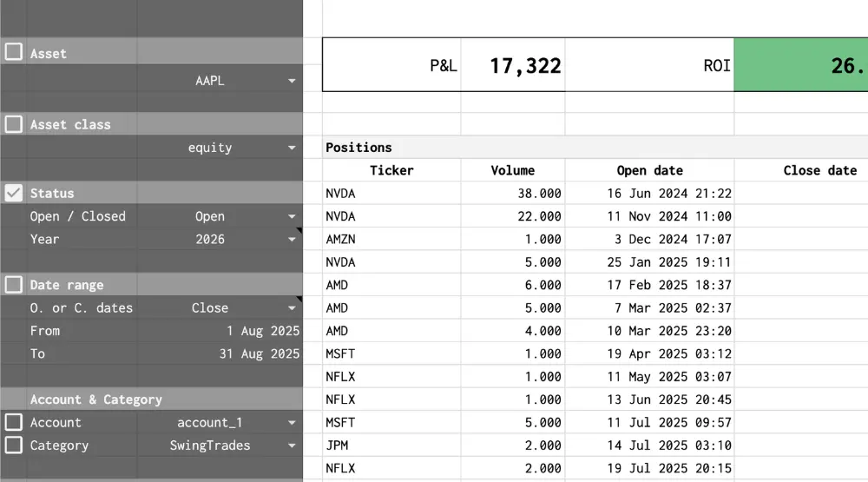Tick the Category filter checkbox
This screenshot has width=868, height=482.
(13, 445)
